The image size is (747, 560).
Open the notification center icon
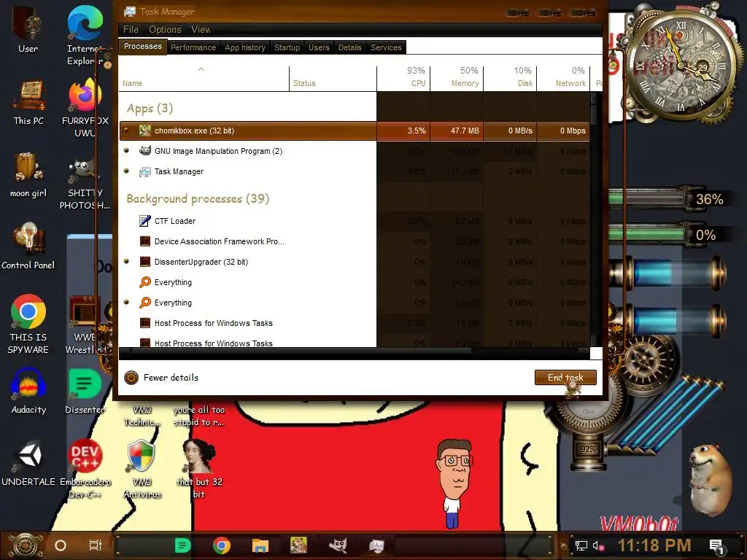(x=716, y=546)
